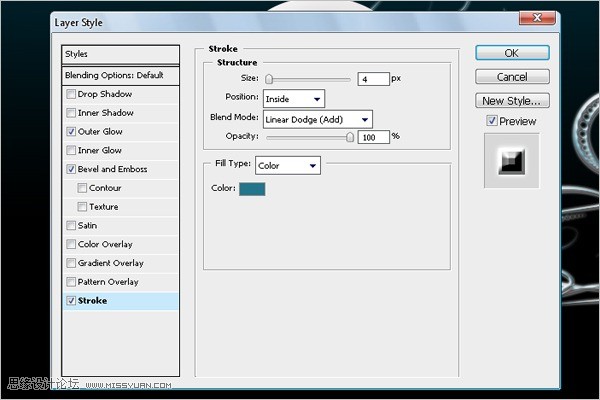The image size is (600, 400).
Task: Close the Layer Style dialog
Action: (537, 18)
